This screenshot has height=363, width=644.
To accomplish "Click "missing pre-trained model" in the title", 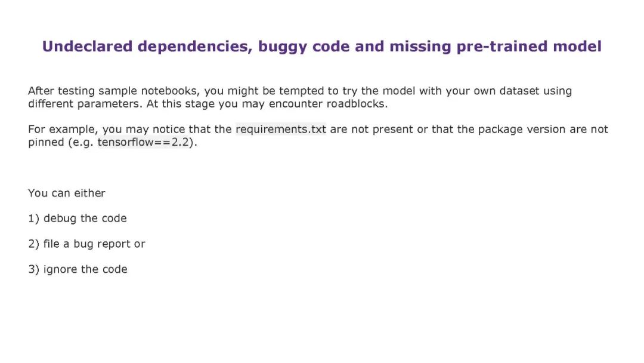I will pos(495,47).
